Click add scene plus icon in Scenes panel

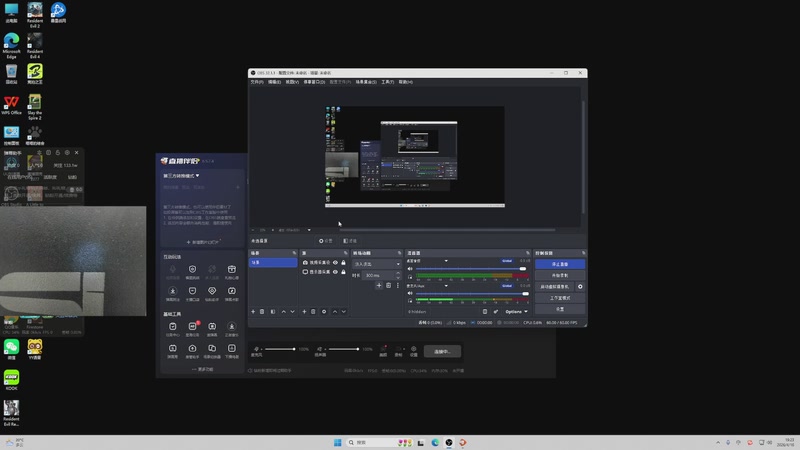[253, 311]
